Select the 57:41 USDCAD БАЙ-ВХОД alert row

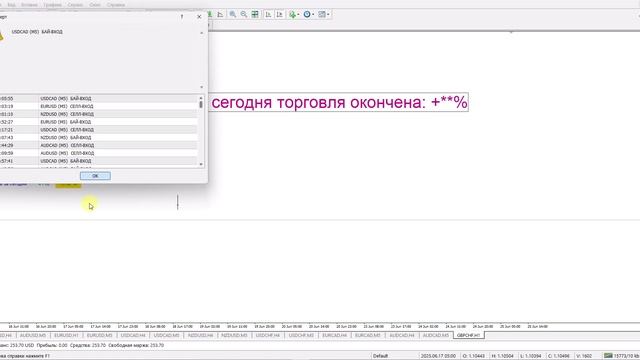click(98, 161)
